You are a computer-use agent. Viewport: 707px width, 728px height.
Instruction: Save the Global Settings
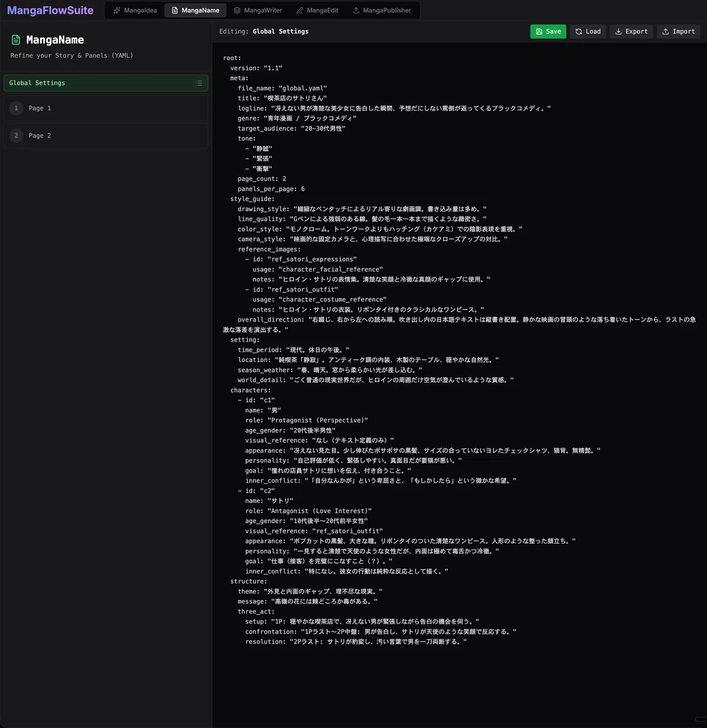[x=548, y=32]
